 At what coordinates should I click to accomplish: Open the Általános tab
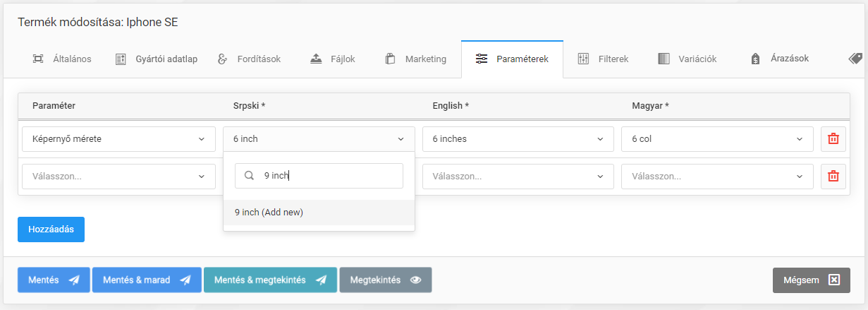coord(62,59)
